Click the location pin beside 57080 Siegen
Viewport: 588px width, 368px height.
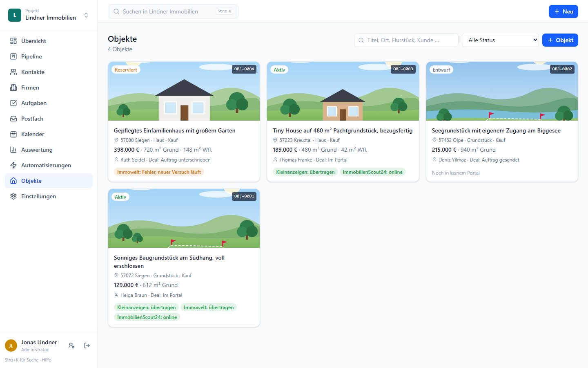(x=116, y=140)
